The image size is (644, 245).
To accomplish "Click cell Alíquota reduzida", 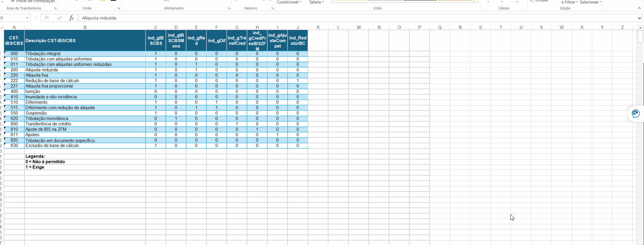I will 85,70.
